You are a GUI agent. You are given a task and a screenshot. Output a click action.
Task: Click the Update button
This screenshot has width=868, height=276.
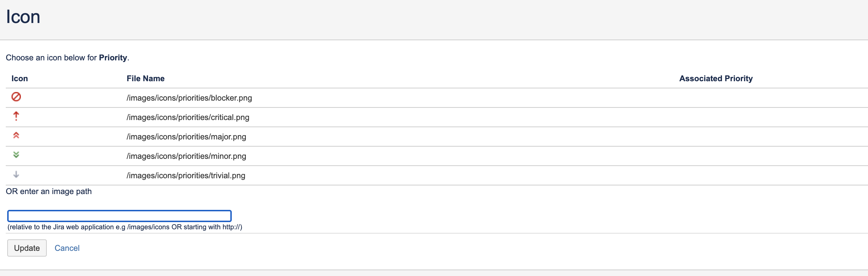tap(27, 248)
